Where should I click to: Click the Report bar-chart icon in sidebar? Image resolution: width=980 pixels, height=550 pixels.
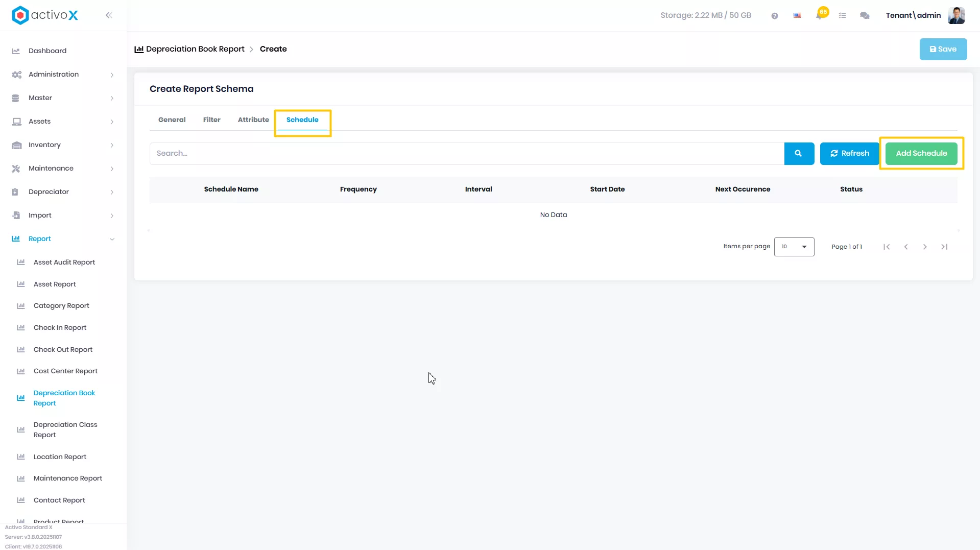coord(16,238)
